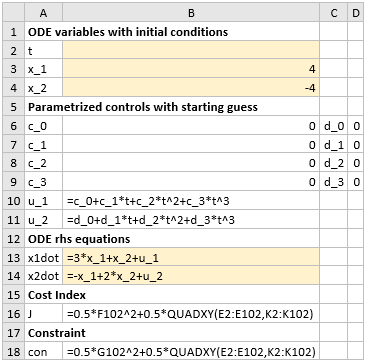
Task: Select the u_2 formula cell
Action: coord(191,220)
